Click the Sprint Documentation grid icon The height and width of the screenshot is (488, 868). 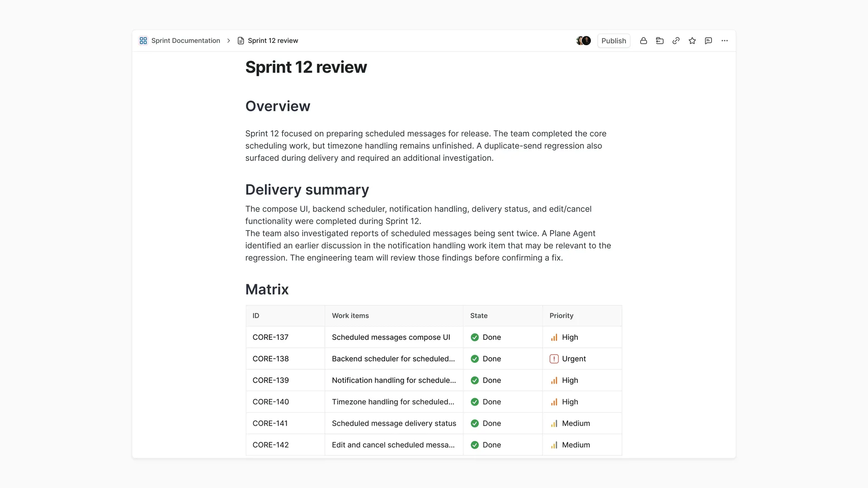point(143,41)
